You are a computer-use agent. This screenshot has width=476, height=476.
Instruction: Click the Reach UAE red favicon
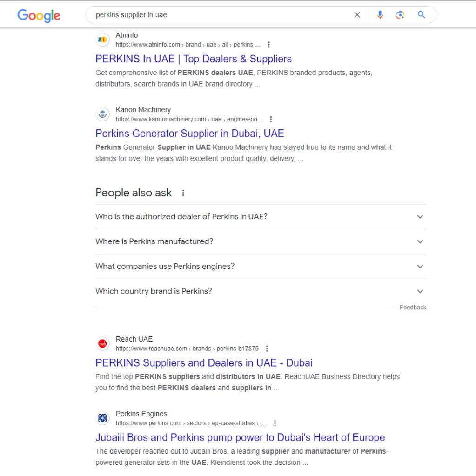[102, 344]
